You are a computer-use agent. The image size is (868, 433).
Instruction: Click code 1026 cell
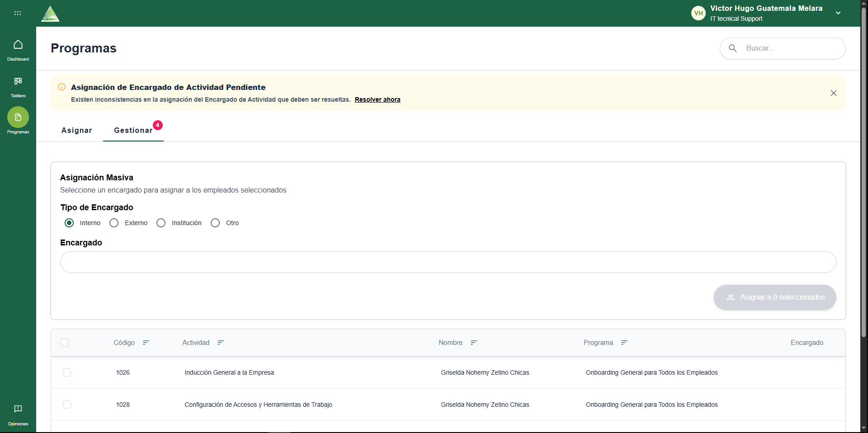(x=123, y=372)
